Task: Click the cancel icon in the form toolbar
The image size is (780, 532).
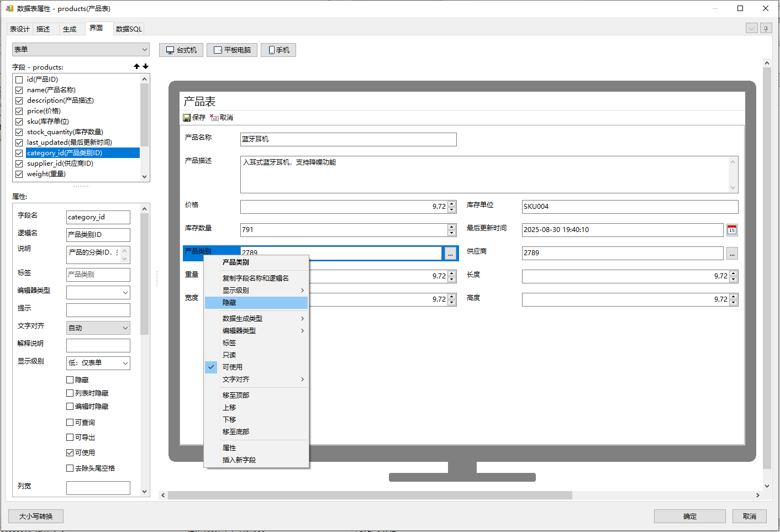Action: coord(214,118)
